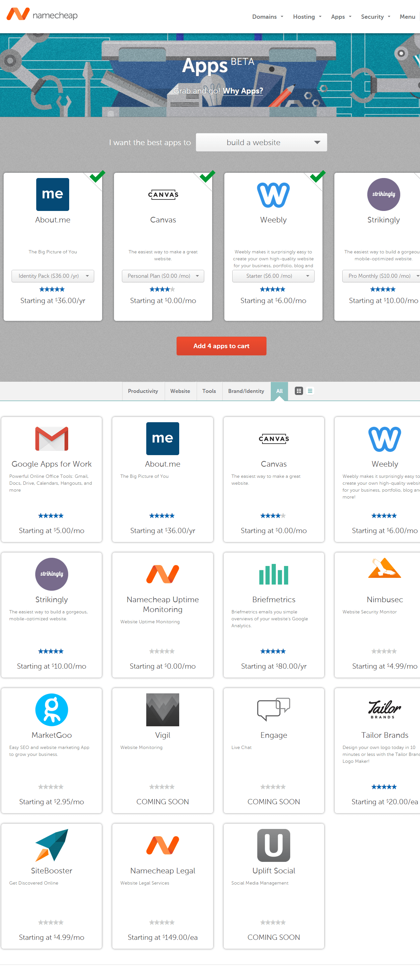
Task: Open Google Apps for Work Gmail icon
Action: pos(52,439)
